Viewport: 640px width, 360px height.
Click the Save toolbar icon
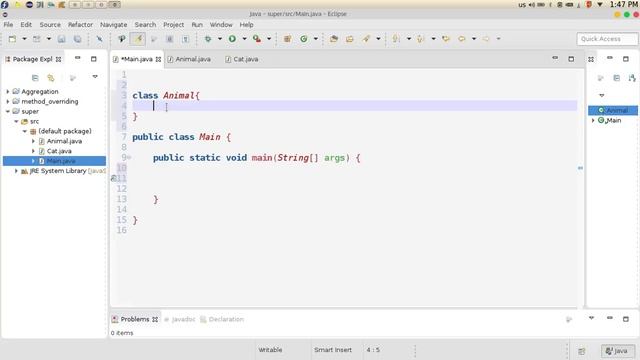click(61, 39)
